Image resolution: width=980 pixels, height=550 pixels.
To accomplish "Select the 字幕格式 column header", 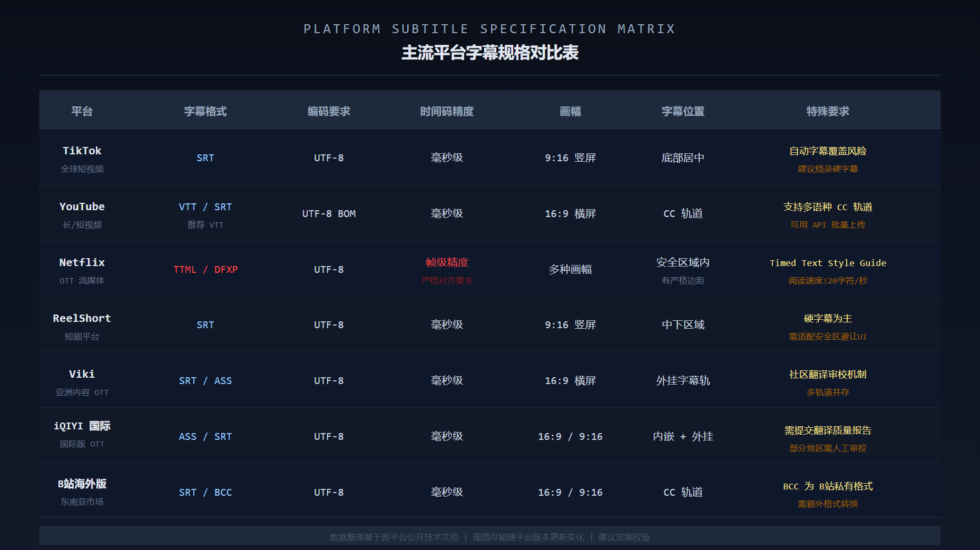I will [x=205, y=111].
